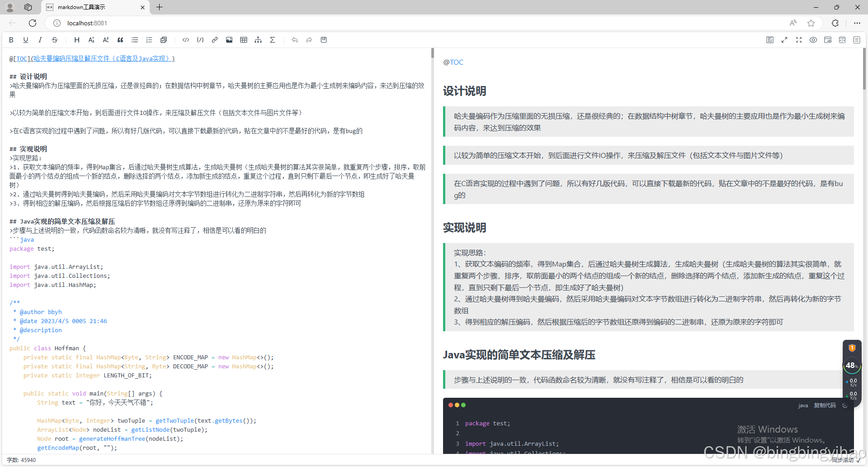Add this page to favorites with star
This screenshot has height=467, width=868.
pyautogui.click(x=811, y=23)
